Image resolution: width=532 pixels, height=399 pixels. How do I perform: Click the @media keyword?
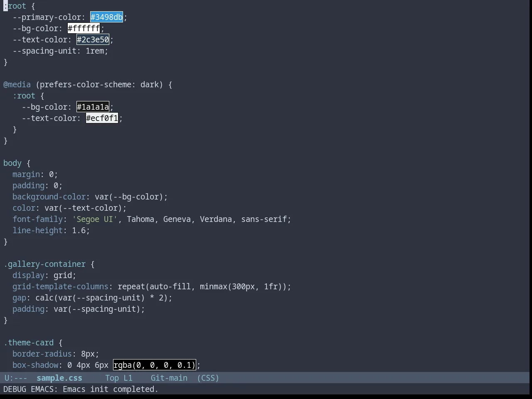click(x=17, y=84)
